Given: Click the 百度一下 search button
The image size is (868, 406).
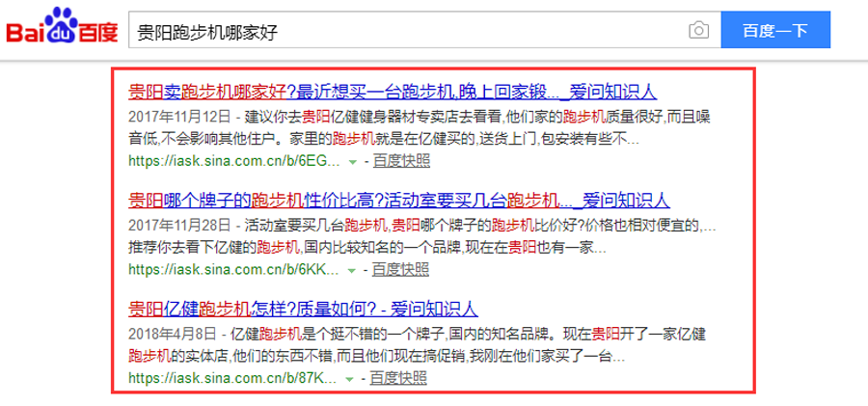Looking at the screenshot, I should point(775,30).
